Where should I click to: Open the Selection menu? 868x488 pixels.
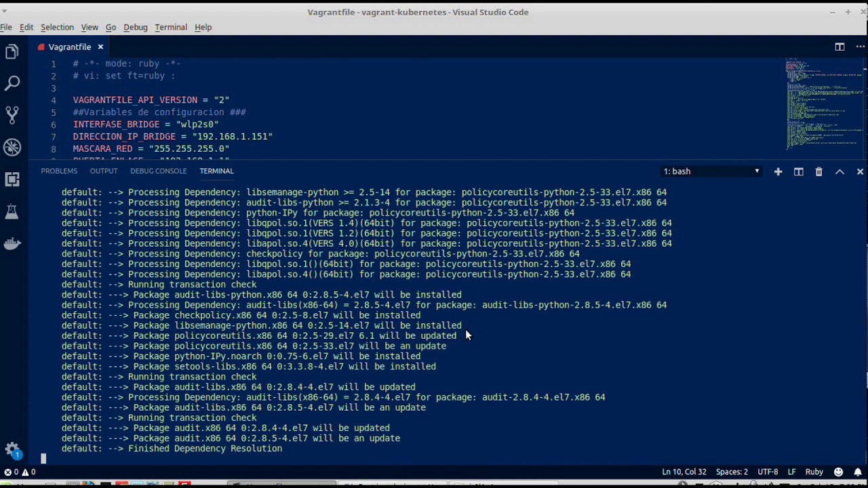57,27
